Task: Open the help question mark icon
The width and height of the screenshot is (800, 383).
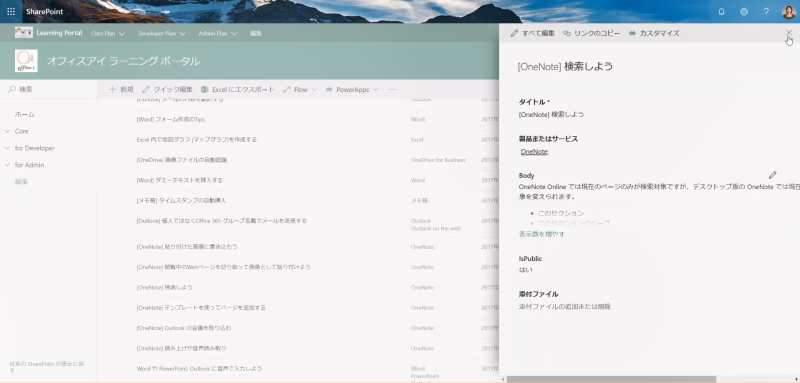Action: [766, 12]
